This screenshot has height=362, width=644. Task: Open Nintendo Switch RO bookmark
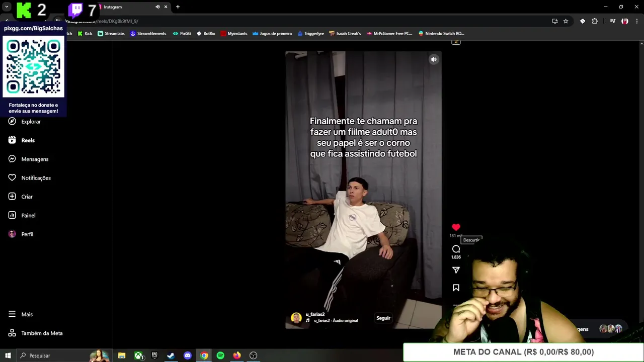coord(441,34)
